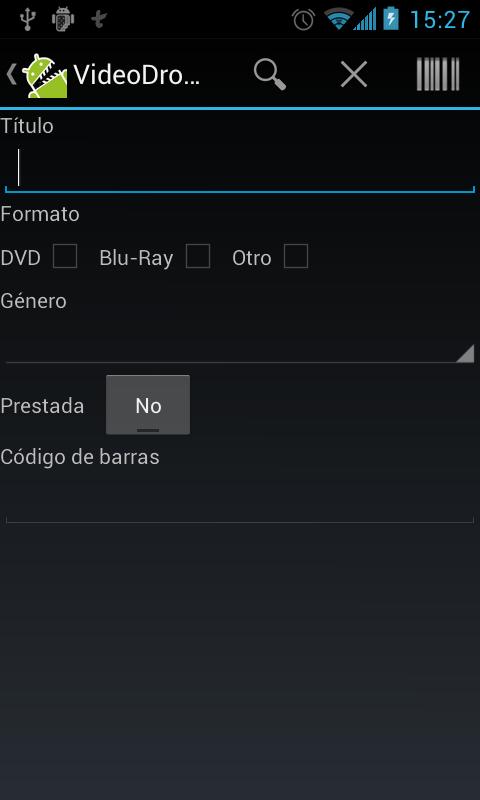Screen dimensions: 480x800
Task: Focus the Título text field
Action: [x=240, y=167]
